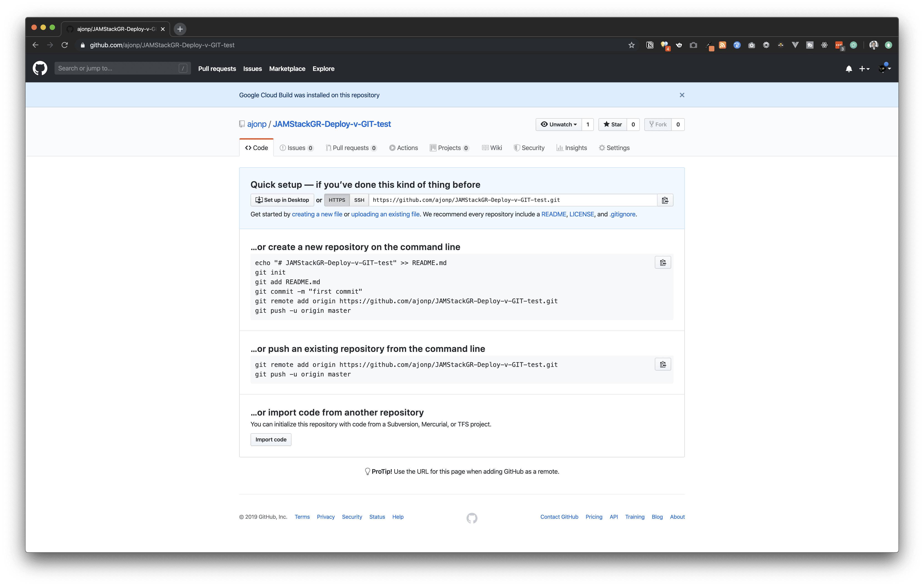Copy the create new repository commands

pyautogui.click(x=663, y=263)
